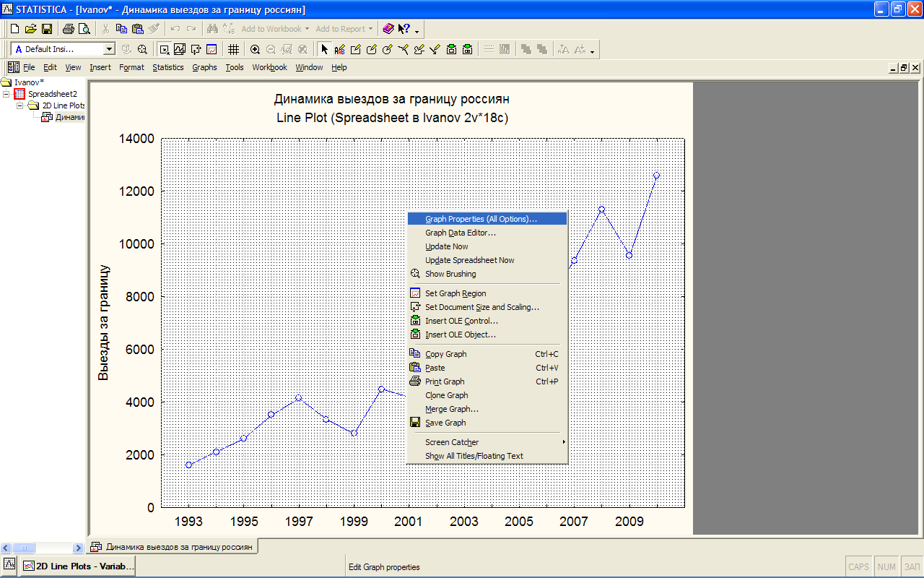Choose the text insertion tool icon
Image resolution: width=924 pixels, height=578 pixels.
point(339,50)
